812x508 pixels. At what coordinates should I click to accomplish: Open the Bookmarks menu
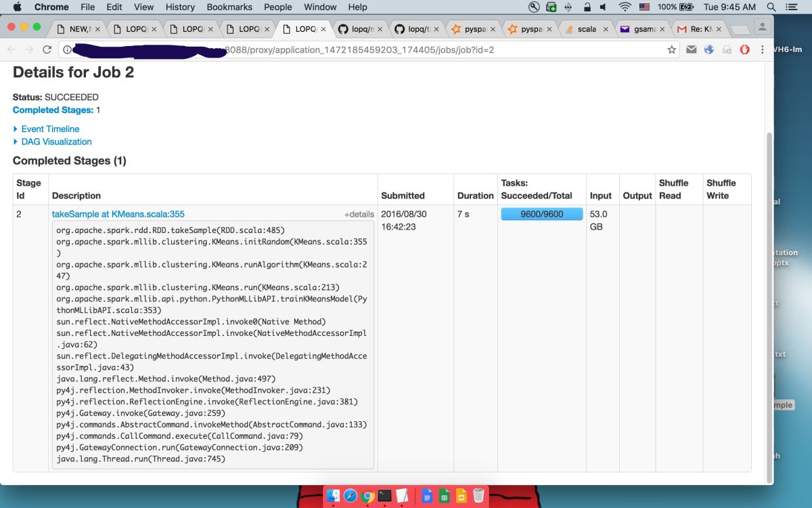point(229,7)
